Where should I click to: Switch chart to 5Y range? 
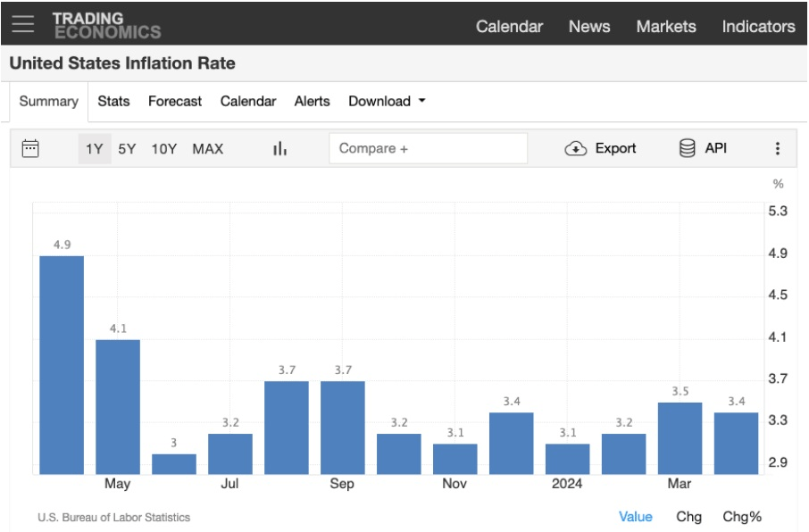pos(127,148)
